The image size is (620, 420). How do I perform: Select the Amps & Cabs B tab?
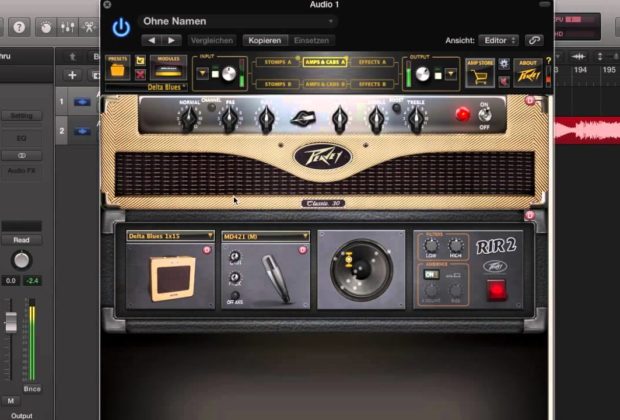(x=325, y=84)
